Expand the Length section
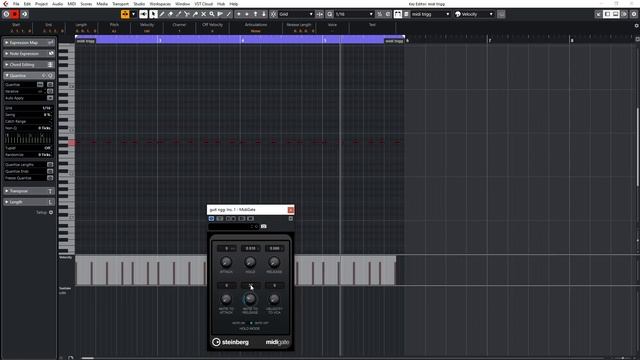Screen dimensions: 640x360 (29, 202)
